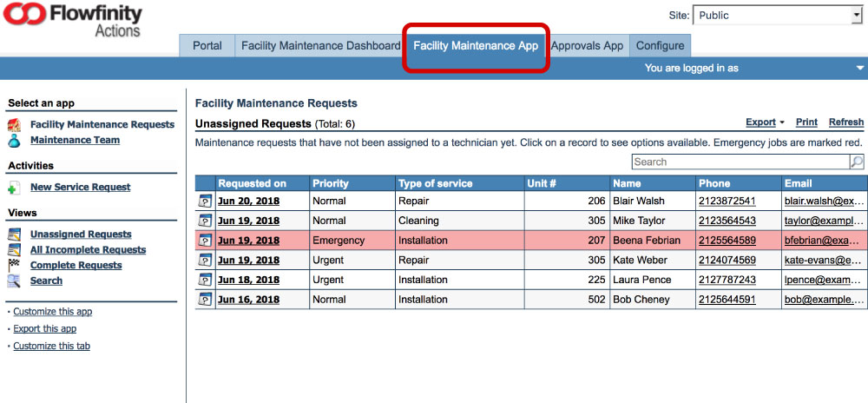Expand the Export dropdown menu
Image resolution: width=868 pixels, height=403 pixels.
(765, 122)
